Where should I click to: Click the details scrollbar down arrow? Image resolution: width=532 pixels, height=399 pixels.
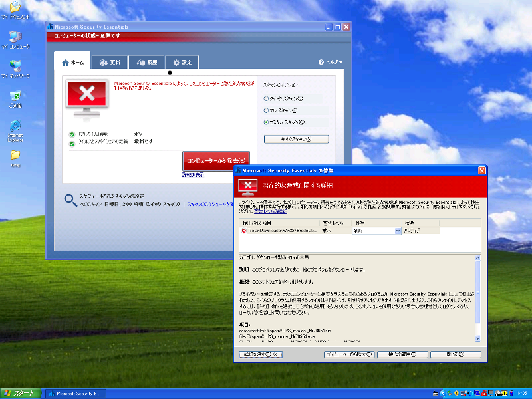click(x=477, y=338)
